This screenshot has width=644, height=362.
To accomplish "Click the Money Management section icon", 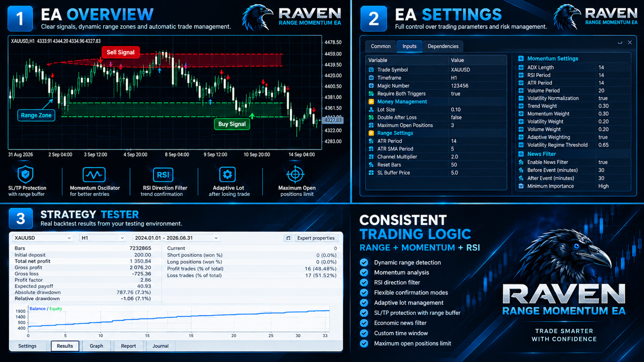I will coord(371,102).
